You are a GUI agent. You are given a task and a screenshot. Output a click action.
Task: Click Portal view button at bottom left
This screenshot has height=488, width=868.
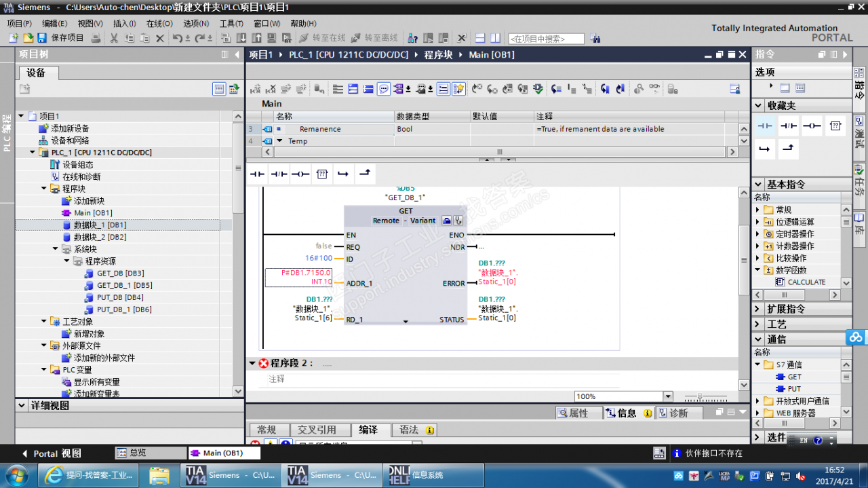[53, 453]
